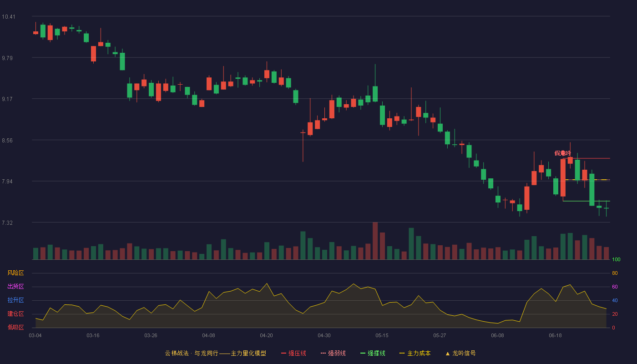Image resolution: width=637 pixels, height=364 pixels.
Task: Click the 40 indicator scale value
Action: [x=615, y=300]
